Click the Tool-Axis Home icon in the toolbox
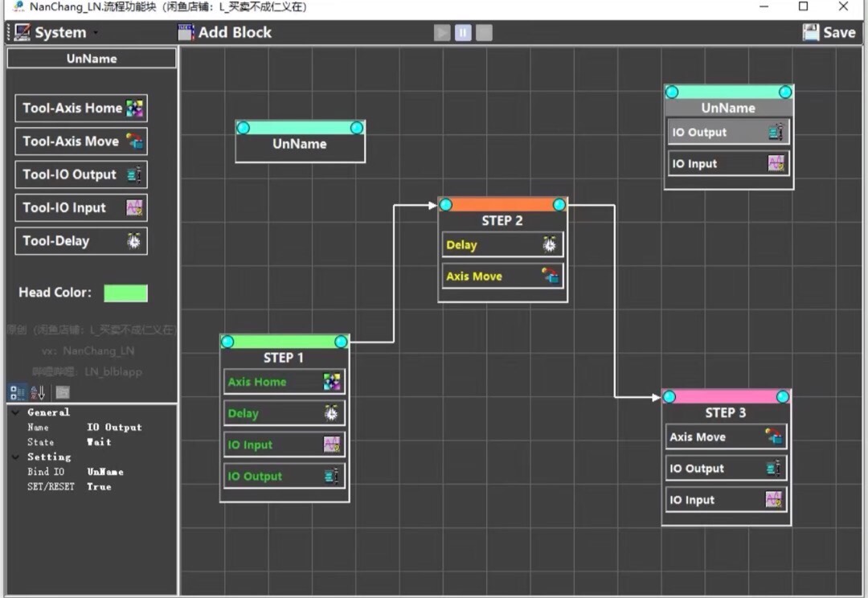This screenshot has width=868, height=598. click(134, 109)
